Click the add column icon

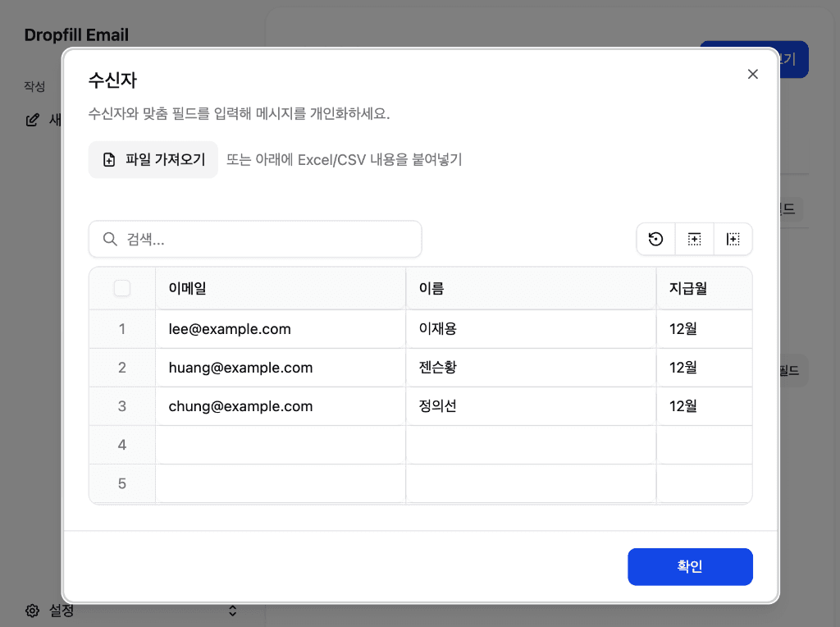tap(733, 239)
